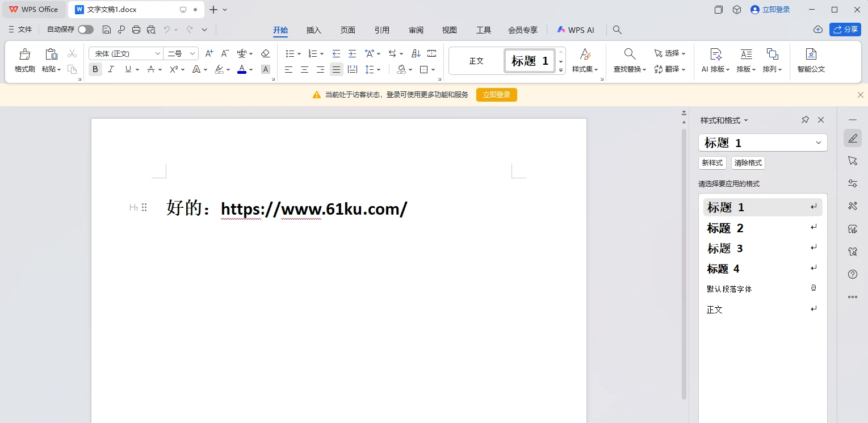Toggle the AutoSave switch
This screenshot has width=868, height=423.
click(x=86, y=30)
